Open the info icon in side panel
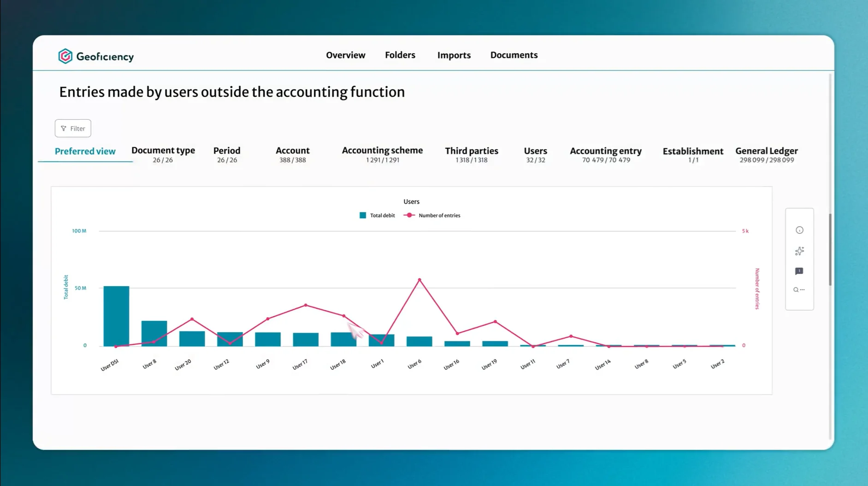Image resolution: width=868 pixels, height=486 pixels. [x=799, y=230]
